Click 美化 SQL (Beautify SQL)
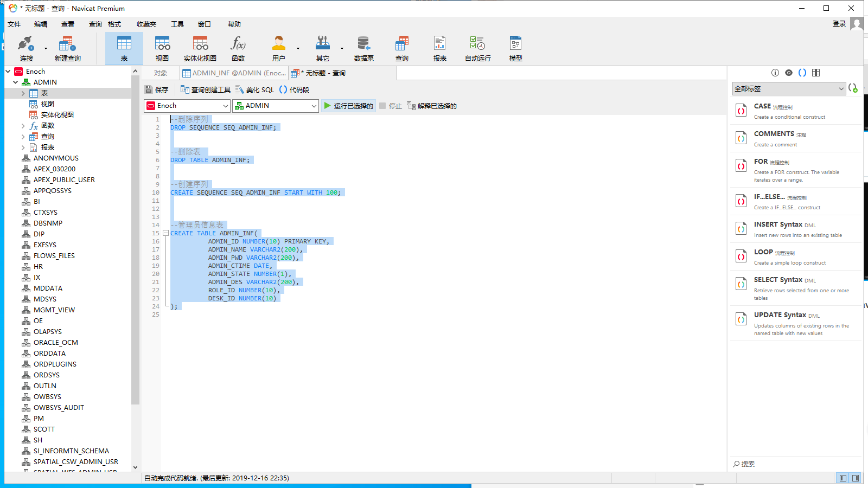 [255, 89]
